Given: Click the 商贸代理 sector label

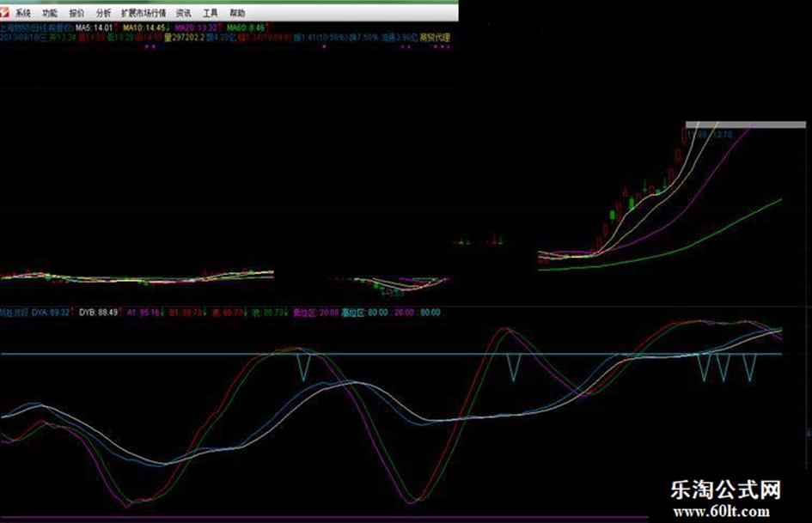Looking at the screenshot, I should click(435, 37).
